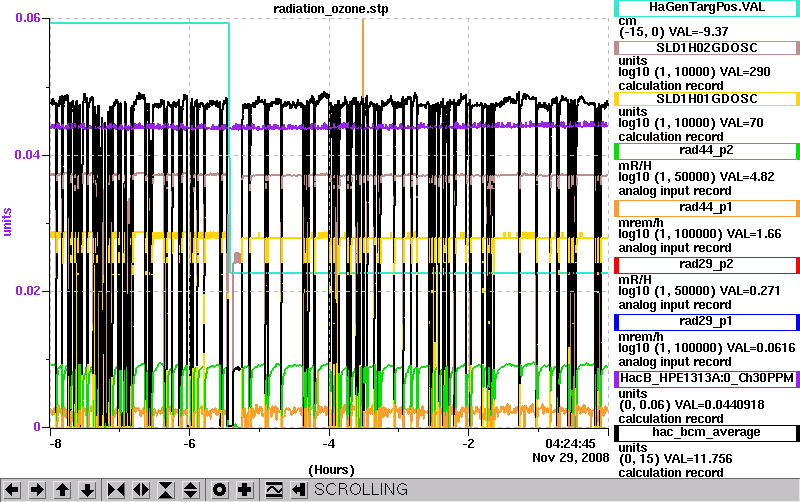Click the return-to-scrolling arrow icon
This screenshot has height=502, width=800.
(x=299, y=490)
